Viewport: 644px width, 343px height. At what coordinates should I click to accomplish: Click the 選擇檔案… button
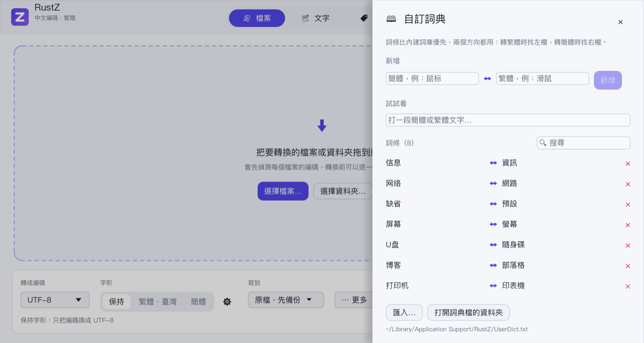click(283, 191)
